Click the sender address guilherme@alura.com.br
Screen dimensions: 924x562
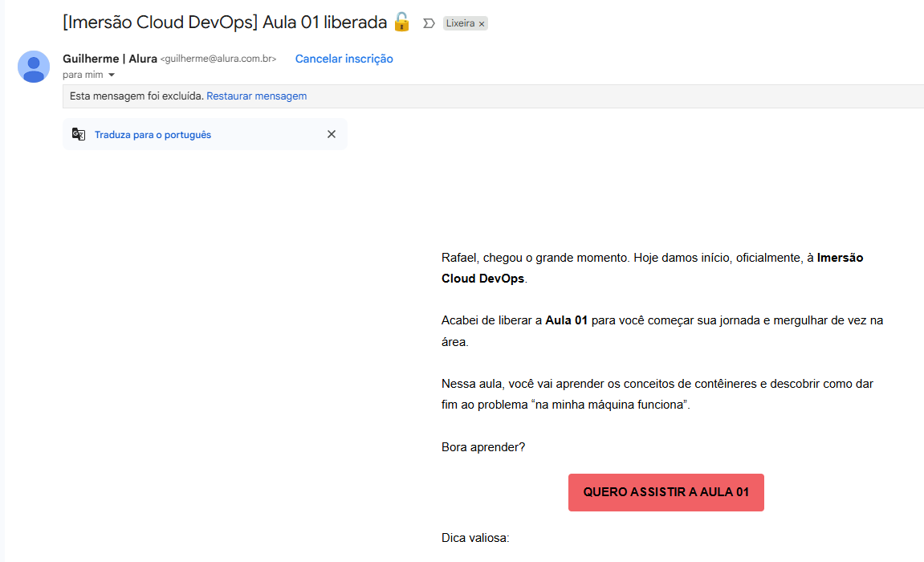click(x=218, y=59)
